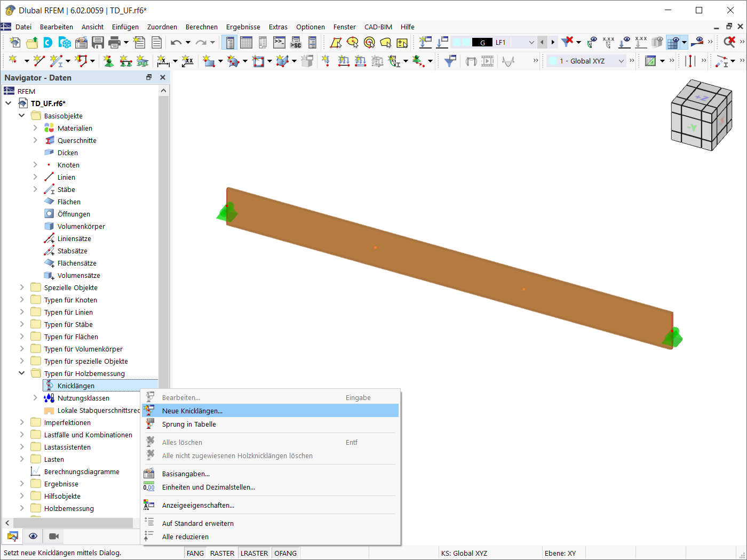Expand the Lastfälle und Kombinationen folder

(x=22, y=435)
